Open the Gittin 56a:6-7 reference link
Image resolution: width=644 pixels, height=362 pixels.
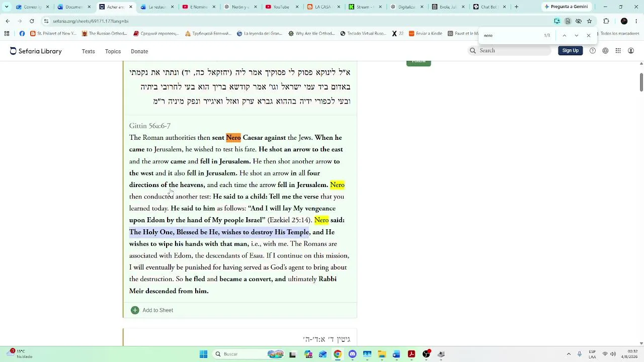pyautogui.click(x=149, y=126)
